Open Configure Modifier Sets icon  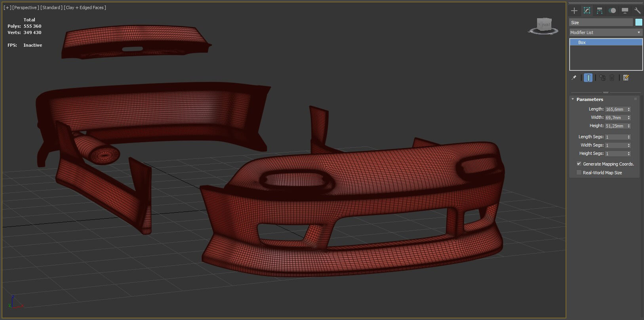tap(626, 78)
